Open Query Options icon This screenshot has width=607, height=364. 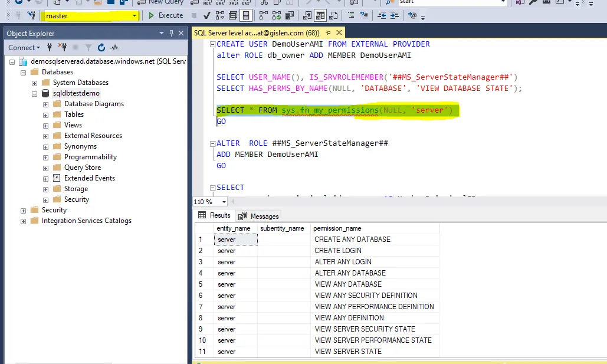pos(233,15)
